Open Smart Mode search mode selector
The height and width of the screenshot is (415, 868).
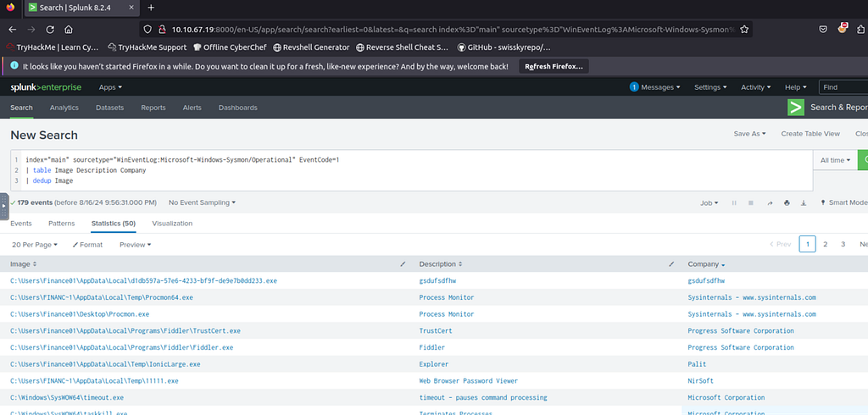pyautogui.click(x=845, y=203)
